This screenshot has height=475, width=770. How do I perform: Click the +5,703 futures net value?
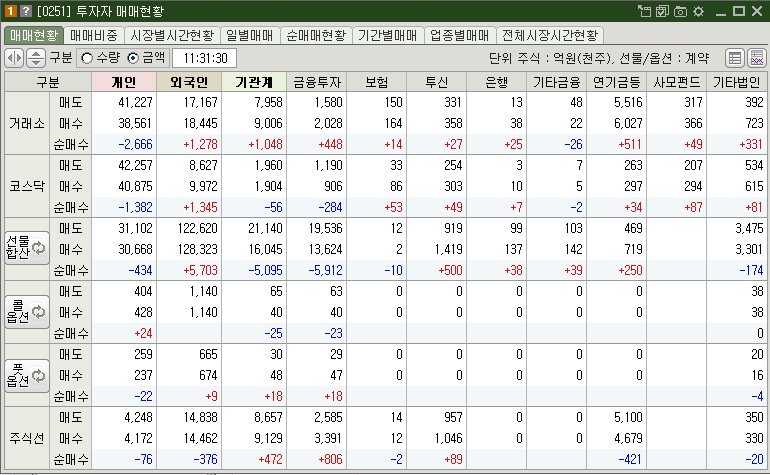coord(200,270)
